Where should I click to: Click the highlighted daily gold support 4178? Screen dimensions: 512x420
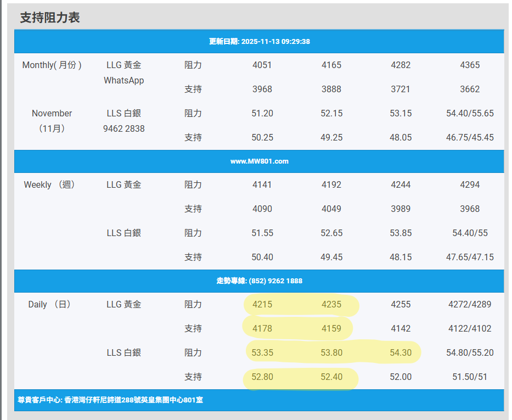pyautogui.click(x=262, y=328)
